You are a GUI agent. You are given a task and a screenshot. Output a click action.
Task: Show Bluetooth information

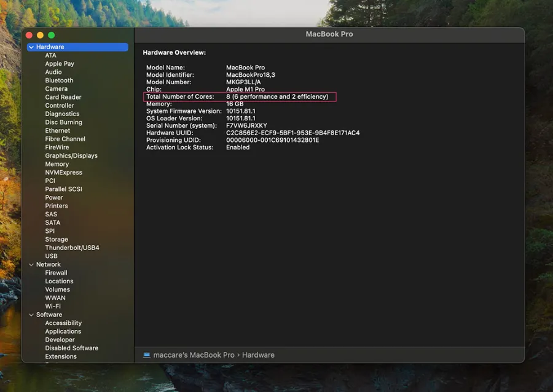(x=59, y=80)
